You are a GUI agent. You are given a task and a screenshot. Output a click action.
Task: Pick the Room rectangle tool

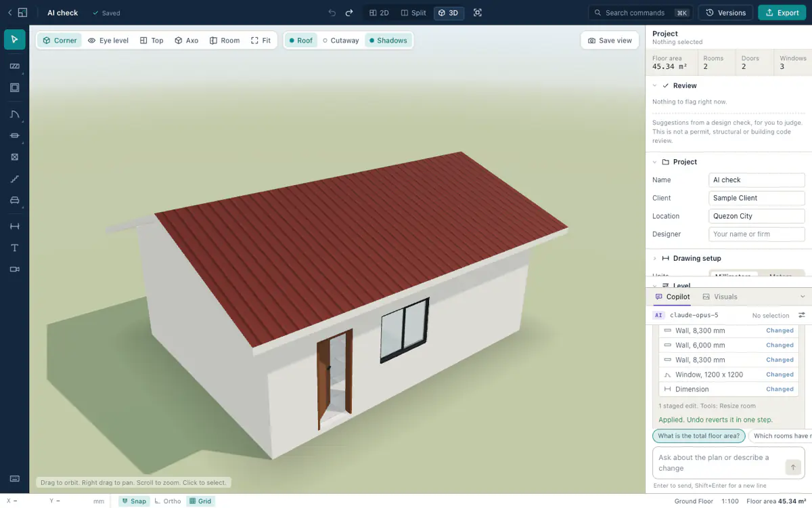coord(14,87)
